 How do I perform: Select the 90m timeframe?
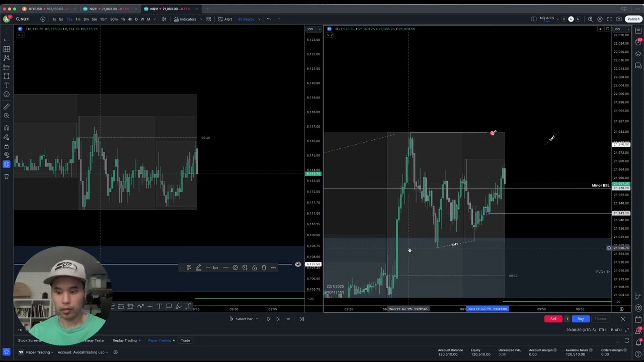coord(114,19)
